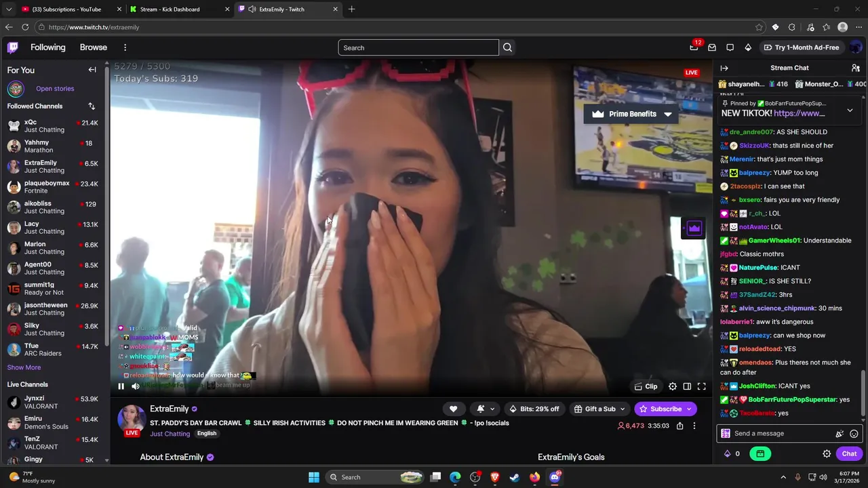Show hidden system tray icons
The width and height of the screenshot is (868, 488).
pos(783,477)
